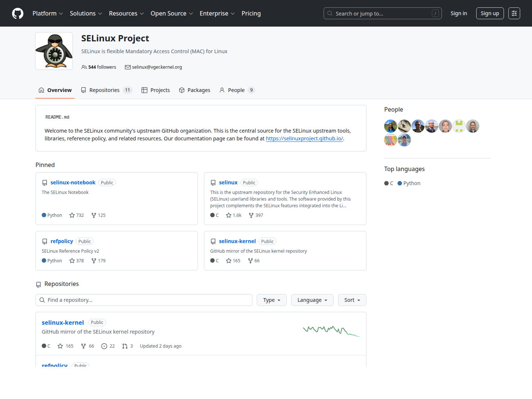
Task: Click the fork icon showing 66 in pinned card
Action: point(250,261)
